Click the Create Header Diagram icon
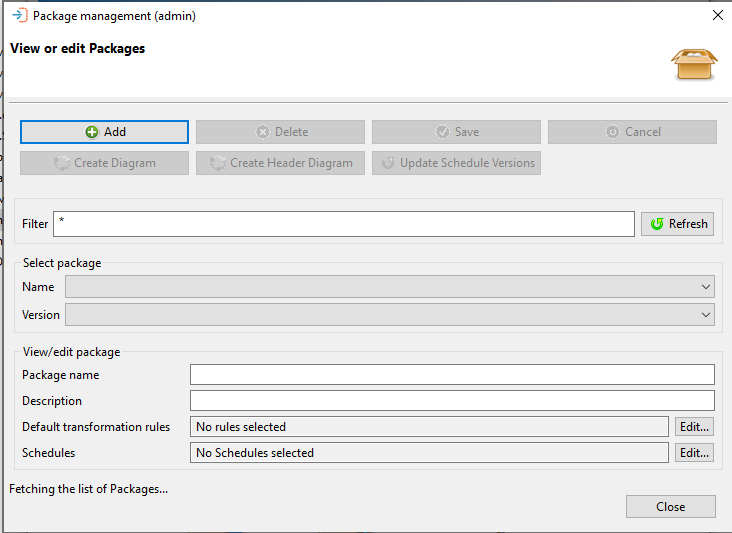The image size is (732, 533). [x=218, y=163]
